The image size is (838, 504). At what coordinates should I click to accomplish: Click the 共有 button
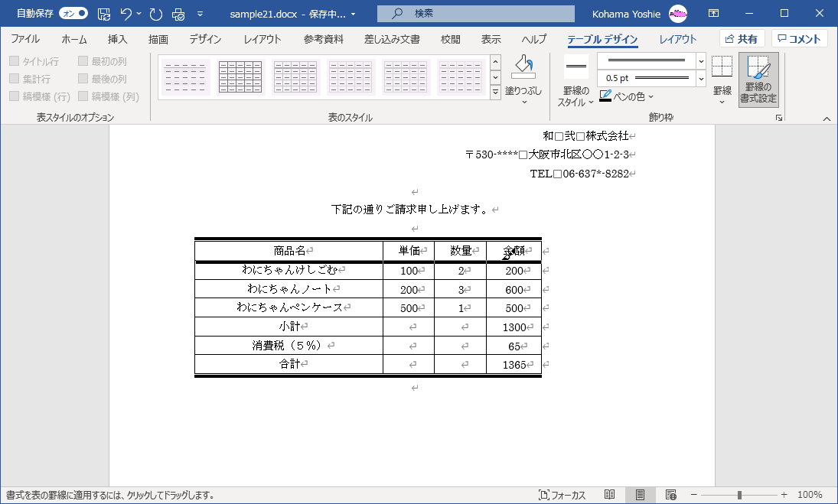742,38
